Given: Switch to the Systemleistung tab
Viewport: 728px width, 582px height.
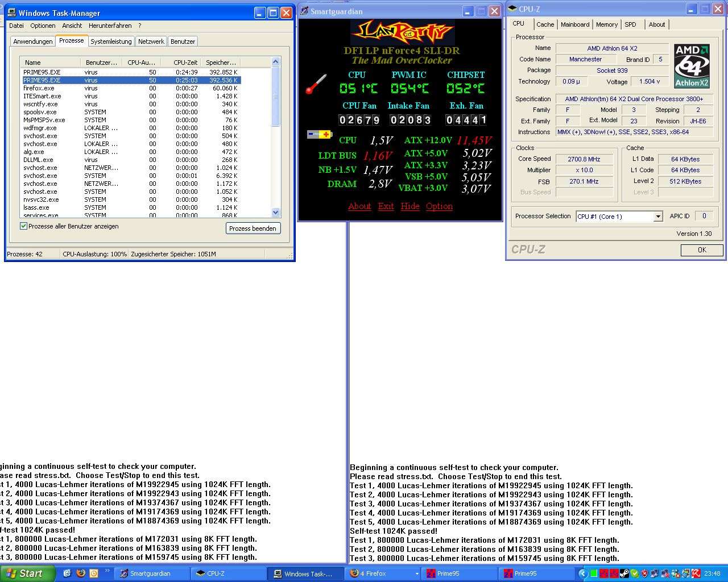Looking at the screenshot, I should pos(111,41).
